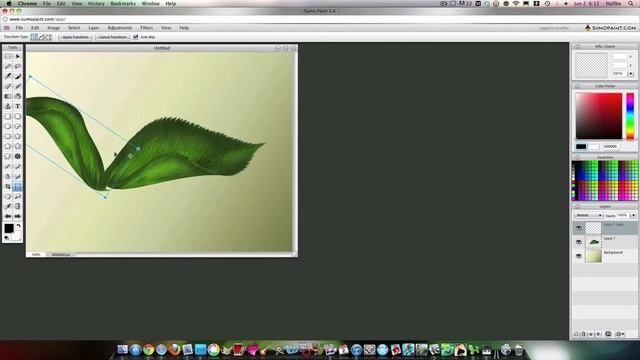Select the Clone Stamp tool
This screenshot has width=640, height=360.
8,106
